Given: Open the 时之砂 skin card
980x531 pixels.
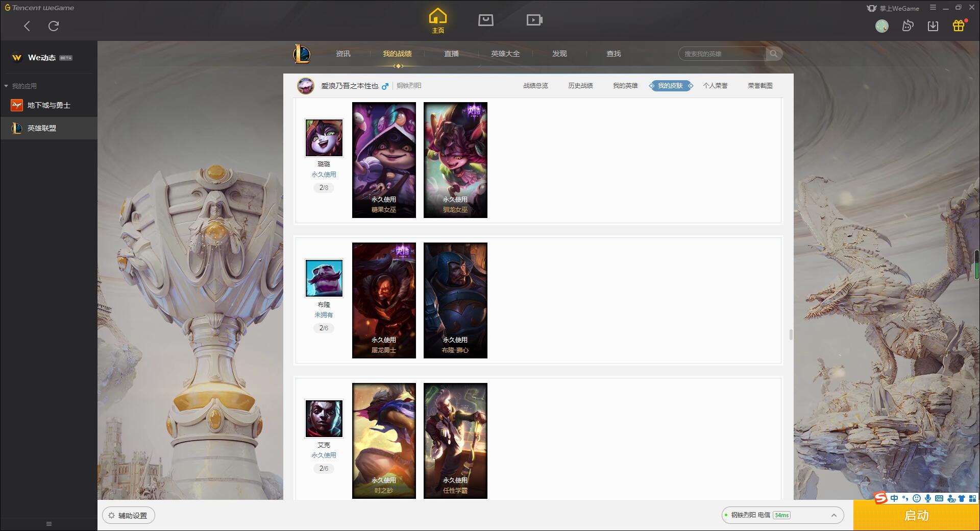Looking at the screenshot, I should coord(384,441).
